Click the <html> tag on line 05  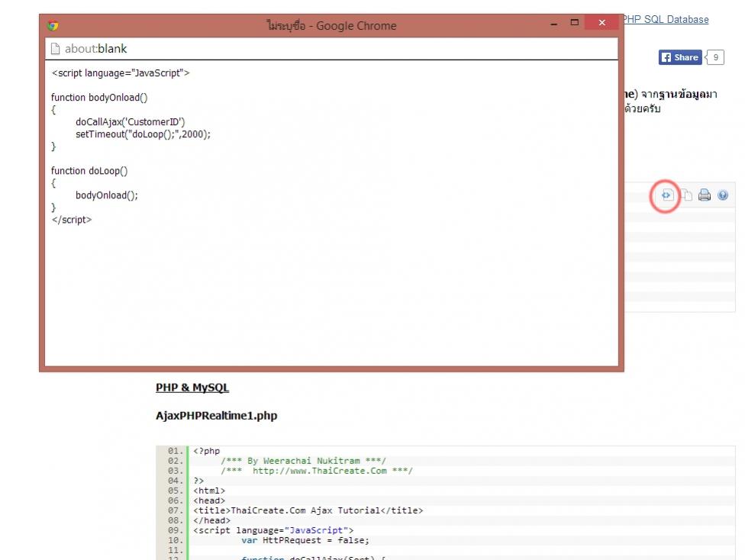tap(209, 491)
